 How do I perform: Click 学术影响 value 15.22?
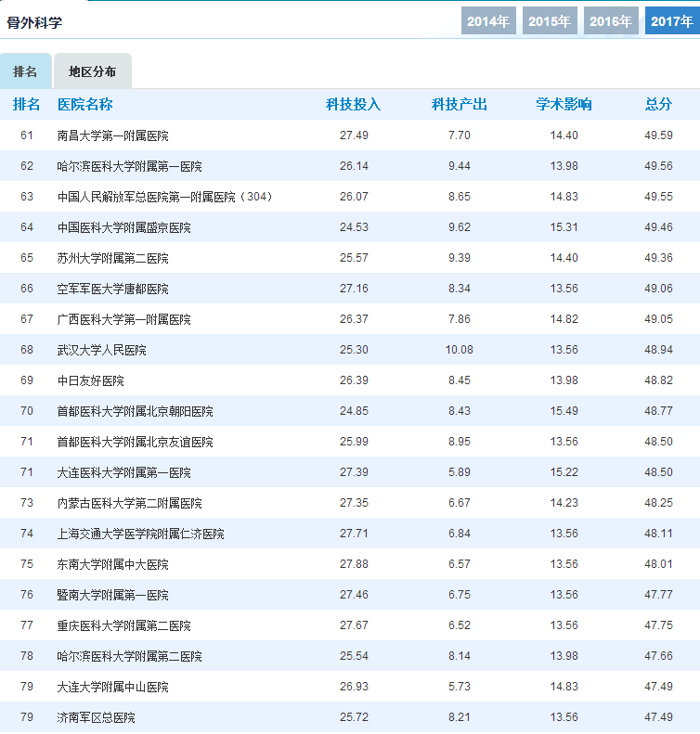(564, 472)
